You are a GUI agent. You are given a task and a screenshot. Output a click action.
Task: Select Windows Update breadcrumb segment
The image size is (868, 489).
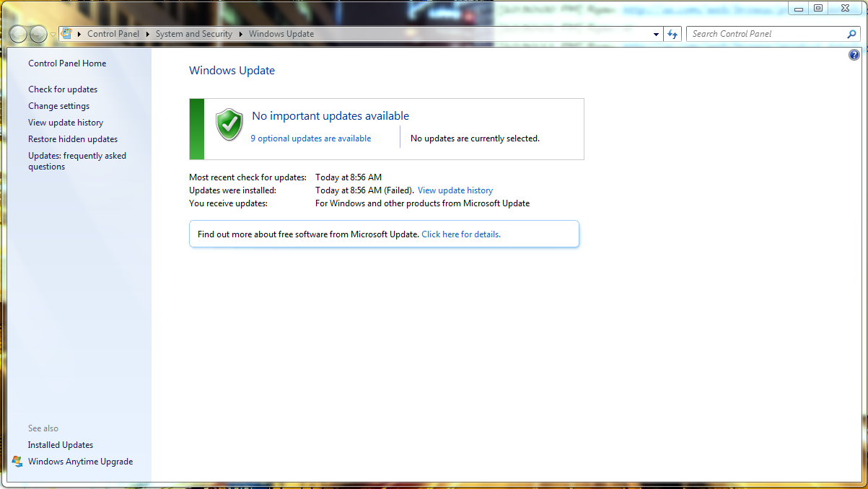(281, 34)
